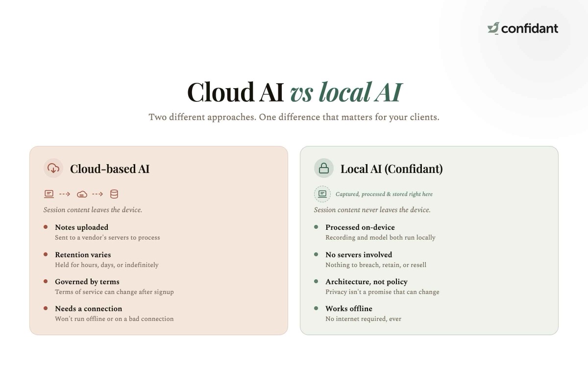Click the "confidant" brand wordmark
Screen dimensions: 588x392
530,28
